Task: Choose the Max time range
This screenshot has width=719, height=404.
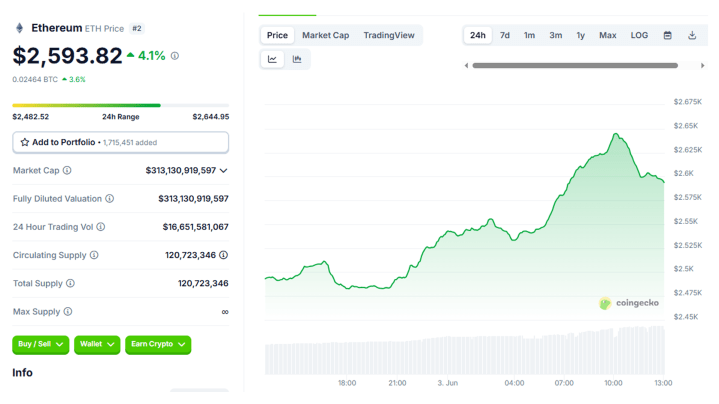Action: (x=608, y=35)
